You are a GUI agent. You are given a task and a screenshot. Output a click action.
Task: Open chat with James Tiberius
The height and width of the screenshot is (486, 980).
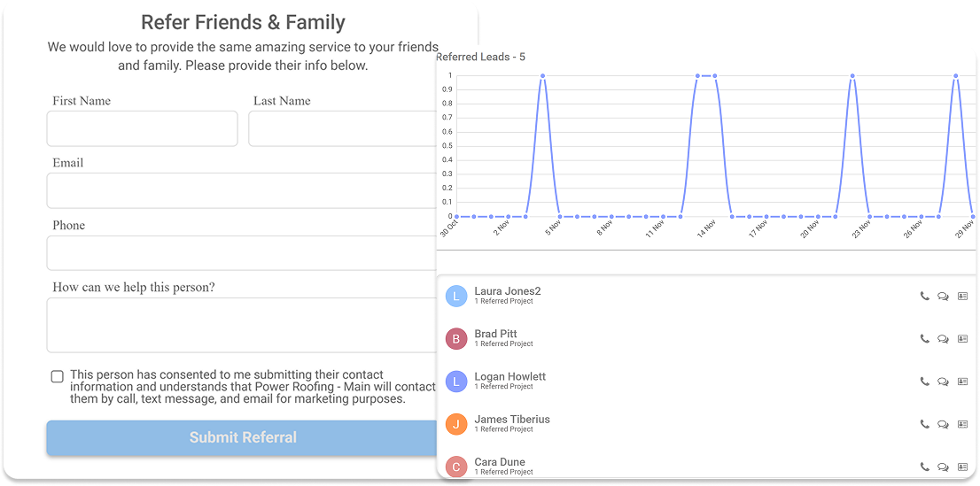[x=943, y=424]
